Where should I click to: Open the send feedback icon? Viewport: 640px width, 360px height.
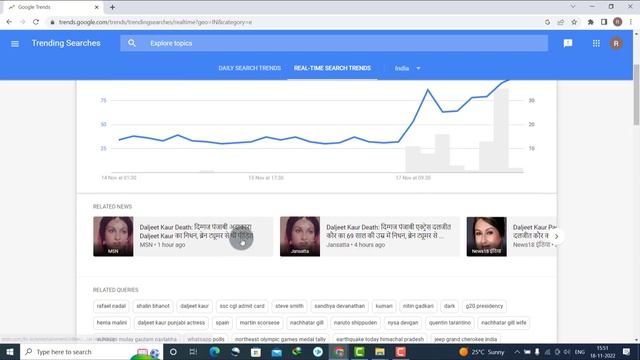click(x=568, y=43)
